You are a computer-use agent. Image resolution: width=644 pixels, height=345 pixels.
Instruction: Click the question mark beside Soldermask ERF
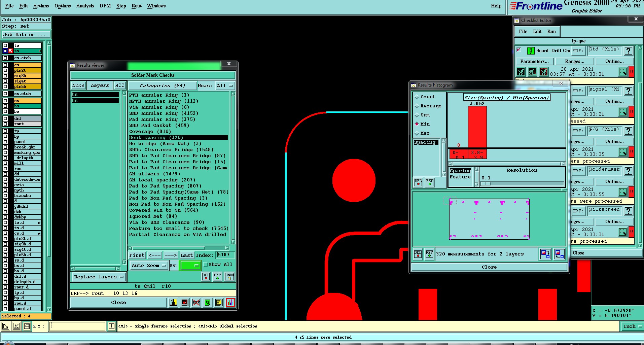point(628,171)
